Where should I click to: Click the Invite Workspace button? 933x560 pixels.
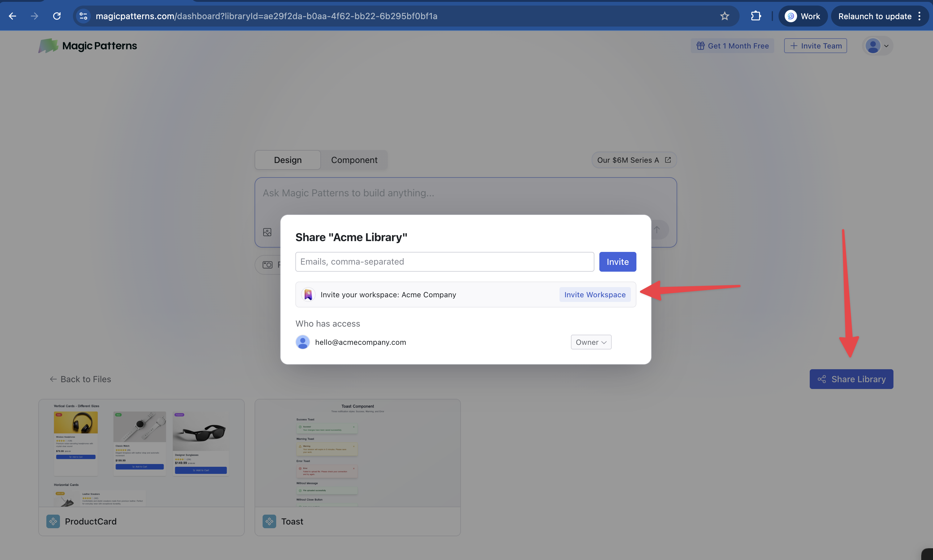click(x=594, y=294)
